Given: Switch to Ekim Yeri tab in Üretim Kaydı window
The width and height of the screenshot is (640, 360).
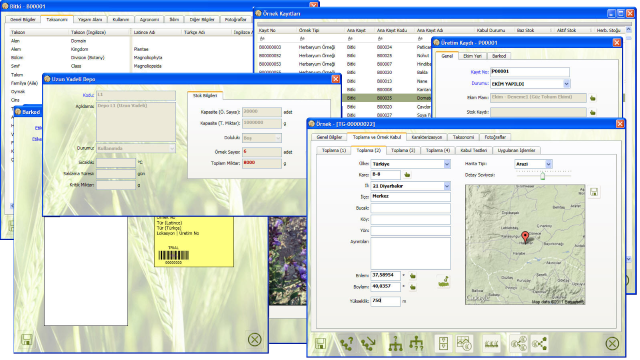Looking at the screenshot, I should (472, 56).
